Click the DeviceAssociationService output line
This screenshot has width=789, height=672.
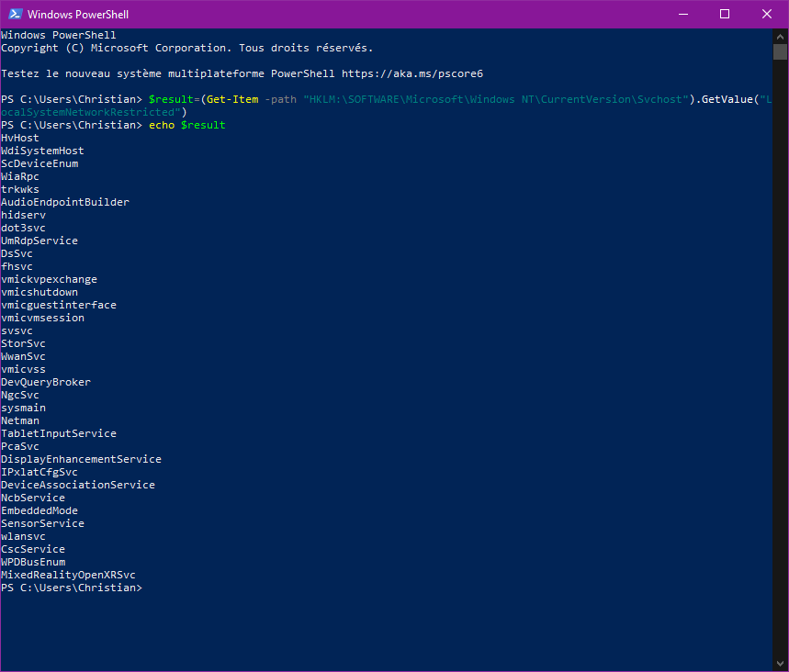[78, 485]
